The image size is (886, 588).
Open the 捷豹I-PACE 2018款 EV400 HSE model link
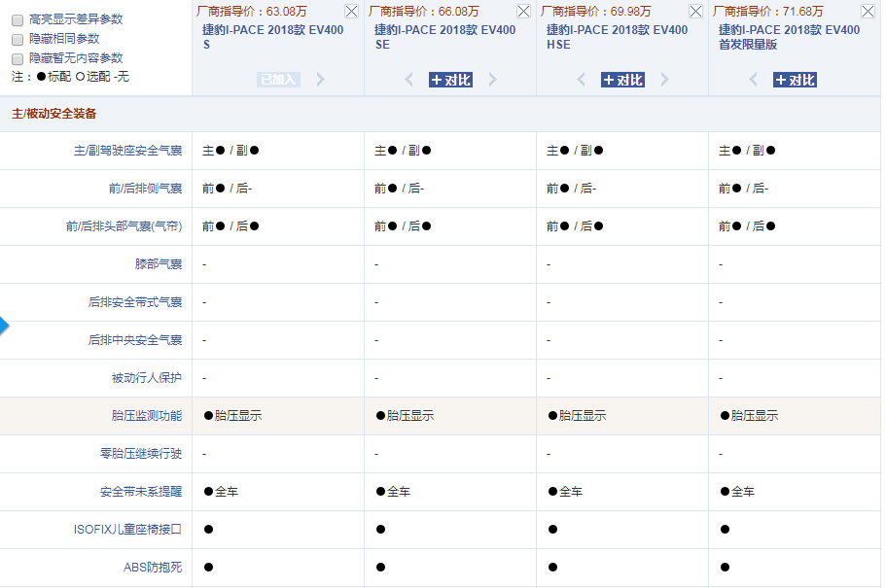(618, 37)
